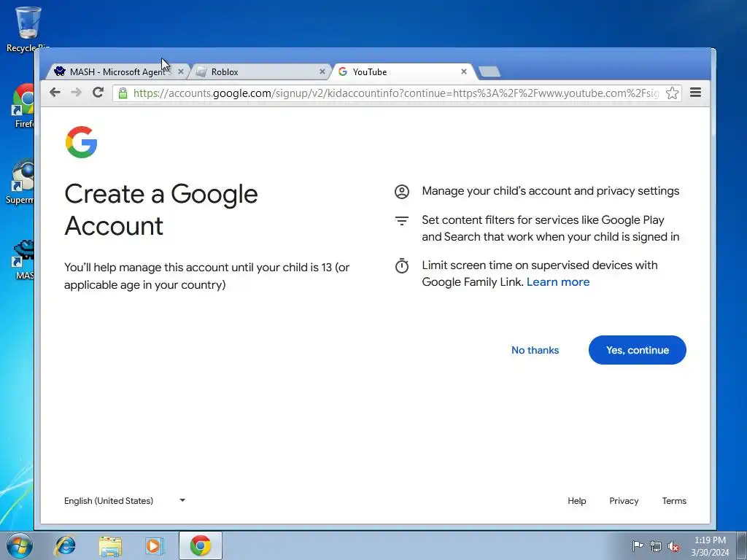Click the Windows Start orb
747x560 pixels.
pos(20,545)
